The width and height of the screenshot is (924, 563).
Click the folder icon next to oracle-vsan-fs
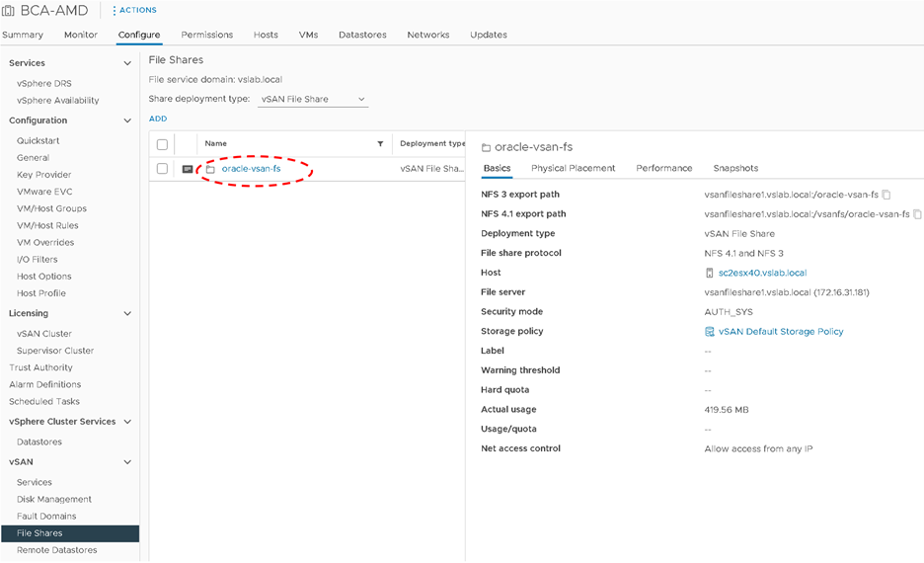(210, 169)
